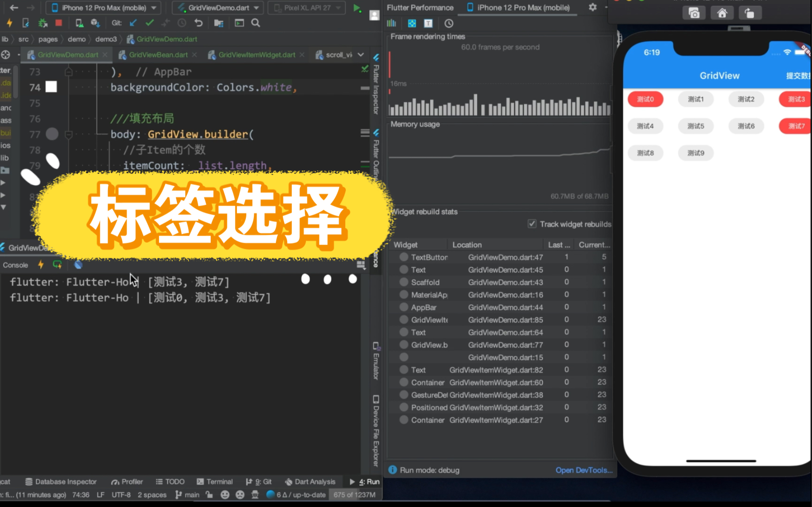The image size is (812, 507).
Task: Toggle the highlight widget repaints icon
Action: coord(411,23)
